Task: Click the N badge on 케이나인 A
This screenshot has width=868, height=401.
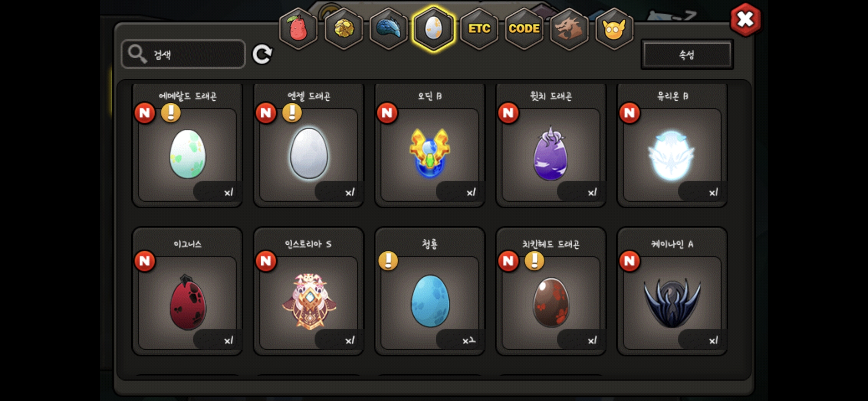Action: tap(629, 261)
